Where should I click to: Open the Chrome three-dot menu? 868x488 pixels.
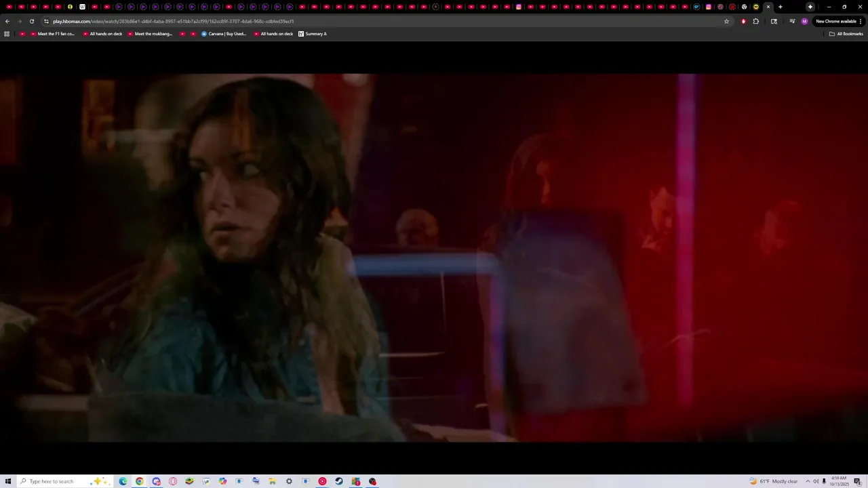tap(861, 21)
